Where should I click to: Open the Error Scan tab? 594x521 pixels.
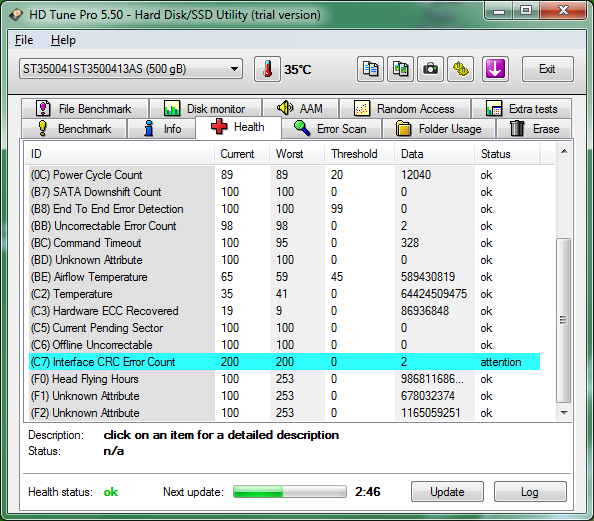(x=331, y=129)
